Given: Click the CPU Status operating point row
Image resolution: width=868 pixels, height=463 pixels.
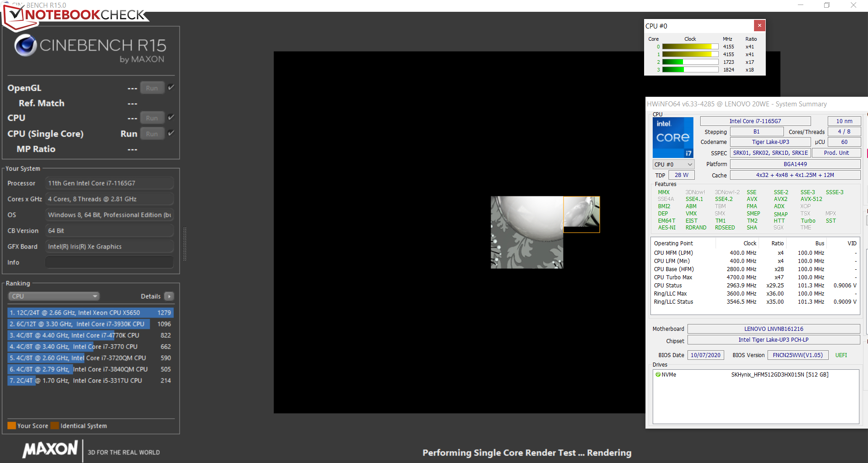Looking at the screenshot, I should click(755, 286).
